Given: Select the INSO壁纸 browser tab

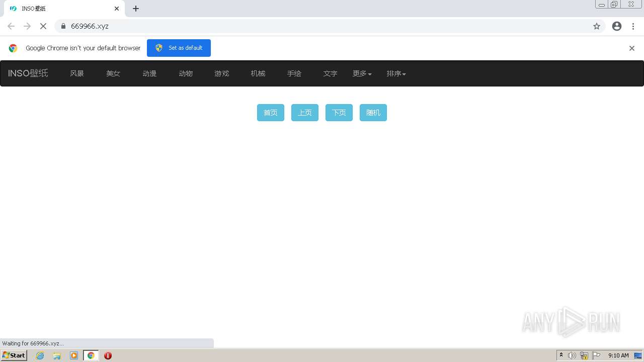Looking at the screenshot, I should tap(63, 9).
